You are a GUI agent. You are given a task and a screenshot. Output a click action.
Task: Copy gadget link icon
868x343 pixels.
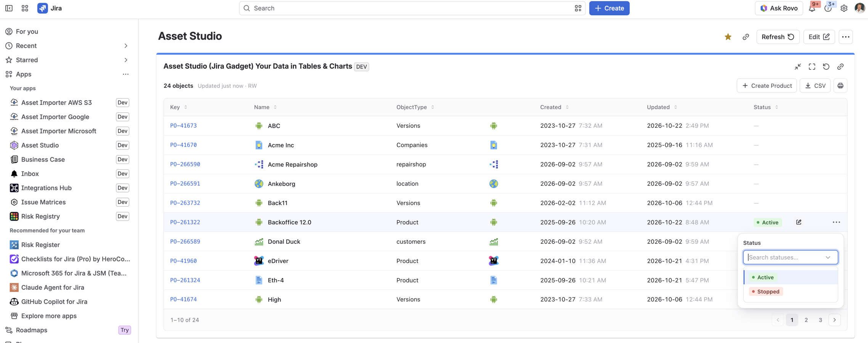pyautogui.click(x=840, y=67)
